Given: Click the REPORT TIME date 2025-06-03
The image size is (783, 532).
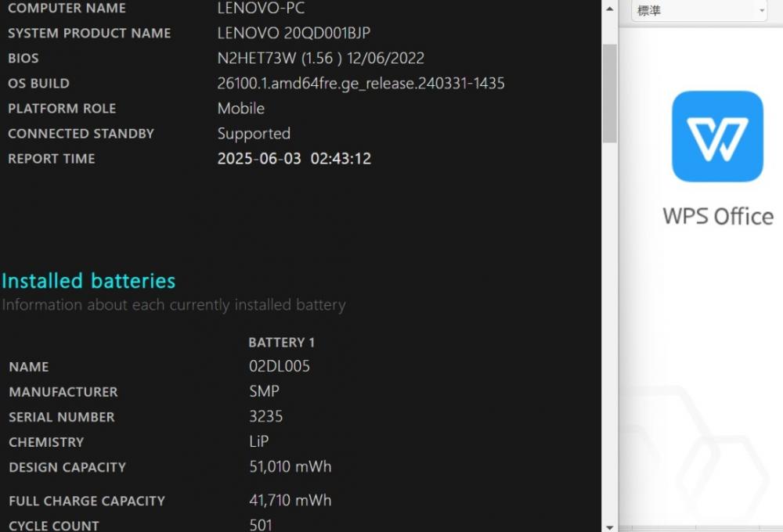Looking at the screenshot, I should pyautogui.click(x=259, y=159).
